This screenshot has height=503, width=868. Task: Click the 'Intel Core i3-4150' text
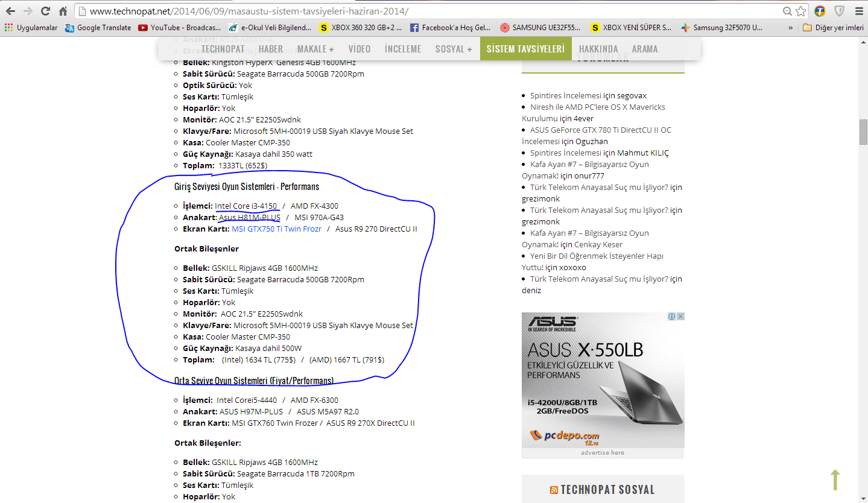[246, 206]
